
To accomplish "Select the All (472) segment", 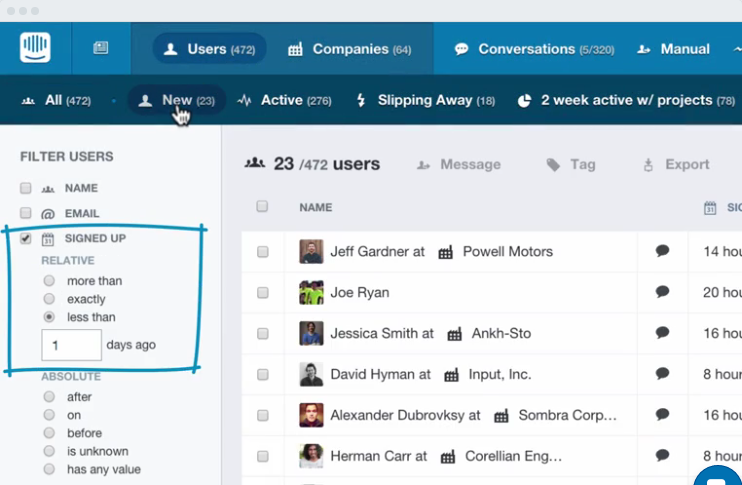I will 56,100.
